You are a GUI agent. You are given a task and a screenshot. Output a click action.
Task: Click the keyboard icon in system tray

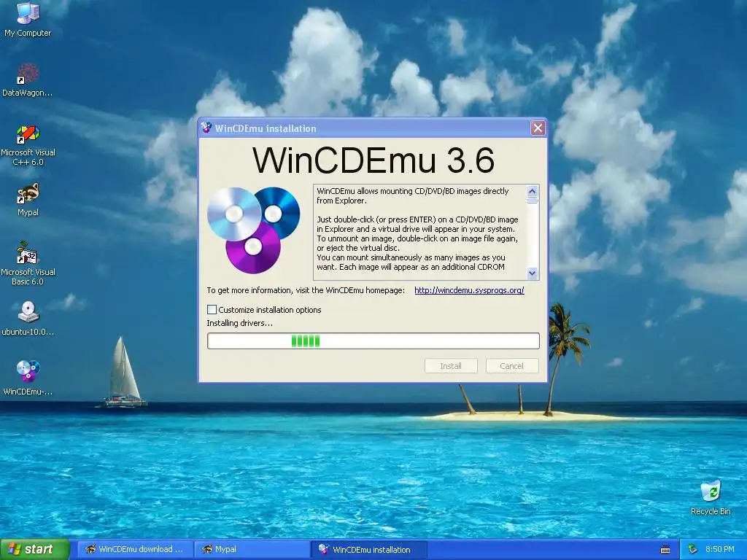[665, 550]
